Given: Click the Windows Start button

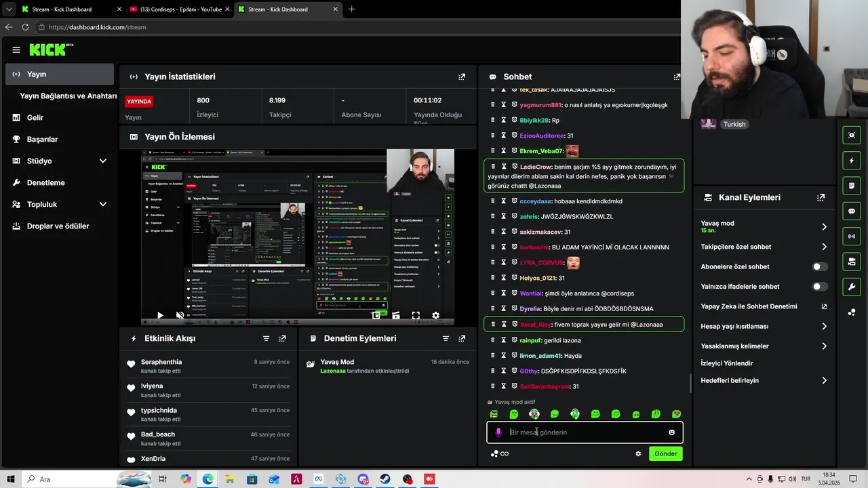Looking at the screenshot, I should pyautogui.click(x=11, y=479).
